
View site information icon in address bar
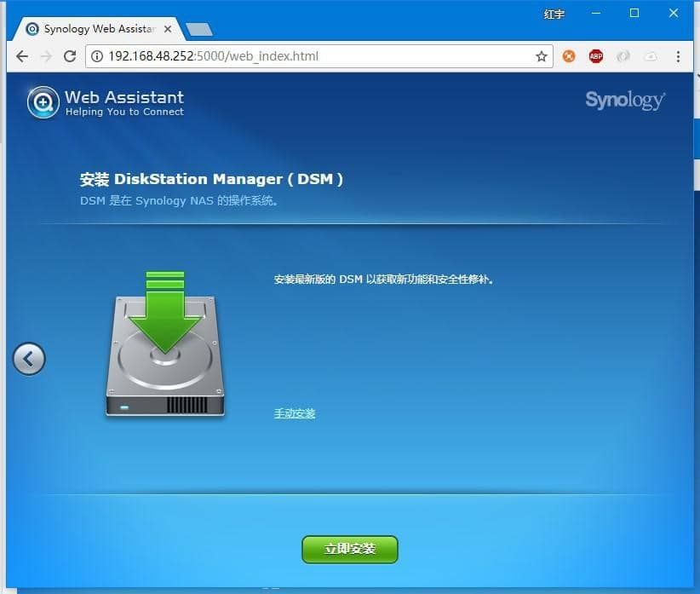click(97, 56)
